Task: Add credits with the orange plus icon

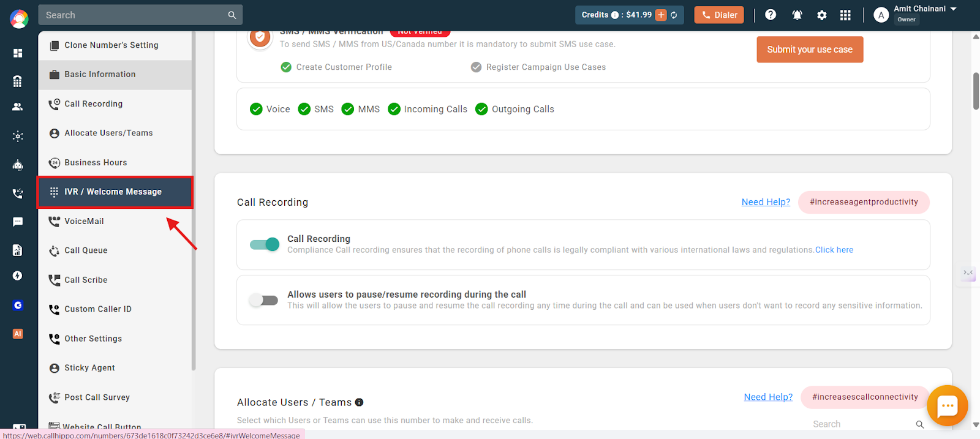Action: click(x=661, y=15)
